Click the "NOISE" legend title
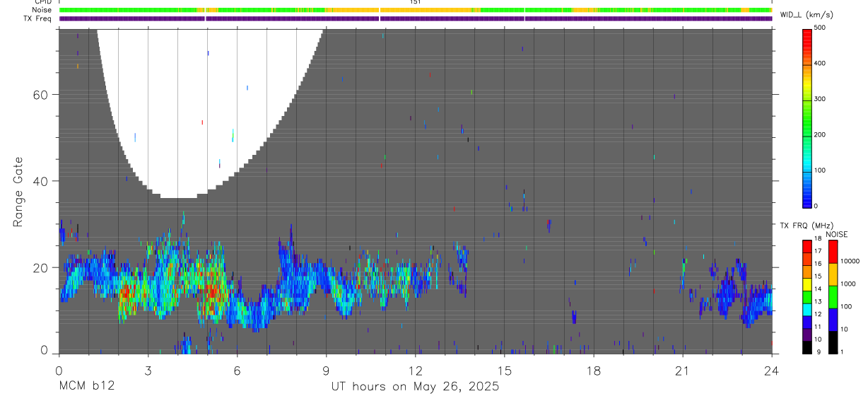868x401 pixels. click(837, 234)
